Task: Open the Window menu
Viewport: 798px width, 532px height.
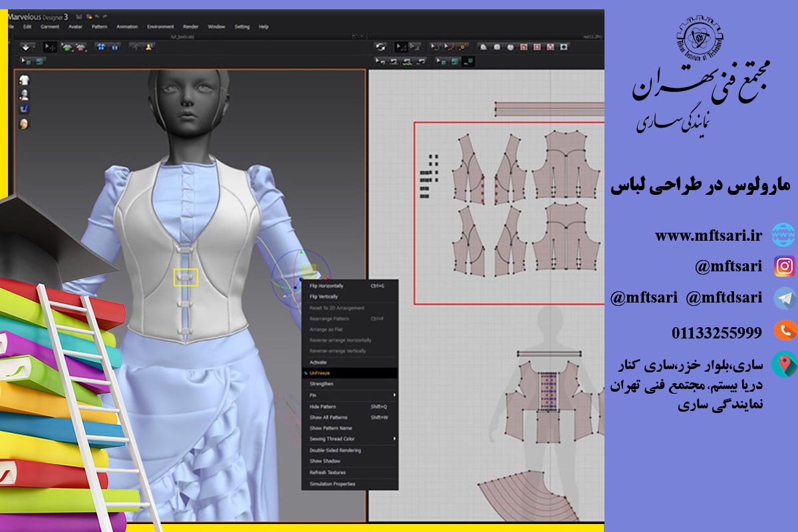Action: coord(217,27)
